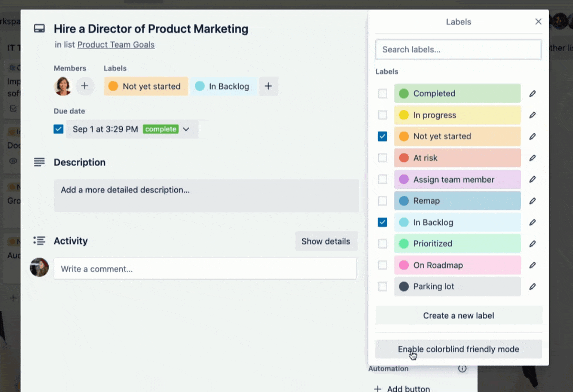This screenshot has width=573, height=392.
Task: Edit the Completed label with pencil icon
Action: [x=532, y=94]
